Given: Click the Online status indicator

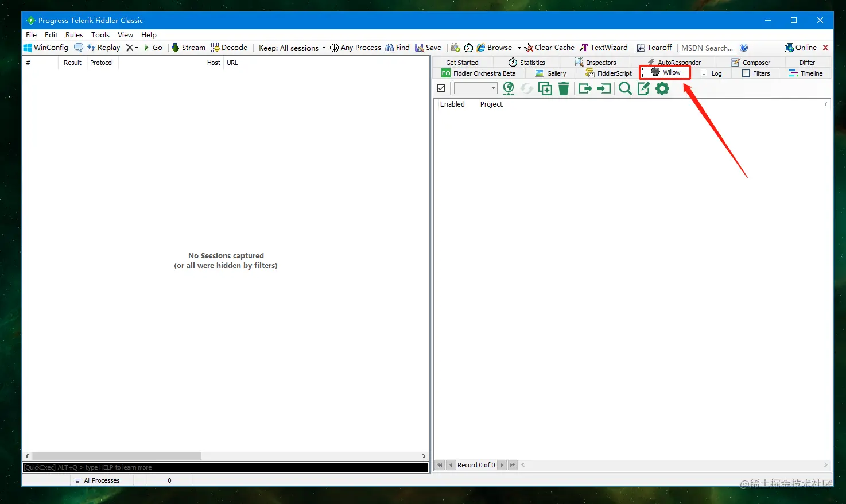Looking at the screenshot, I should (x=801, y=48).
